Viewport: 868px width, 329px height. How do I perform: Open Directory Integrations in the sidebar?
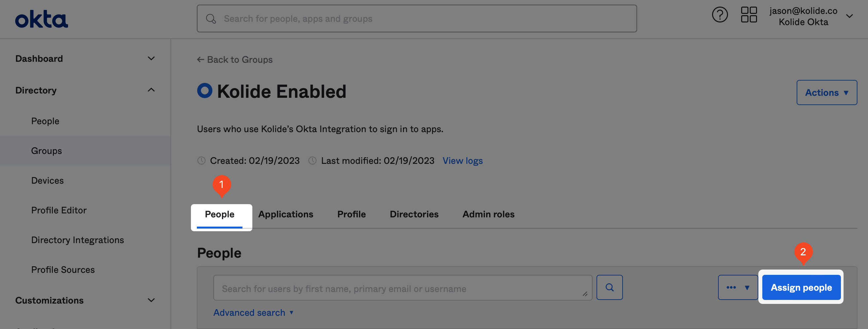coord(78,240)
